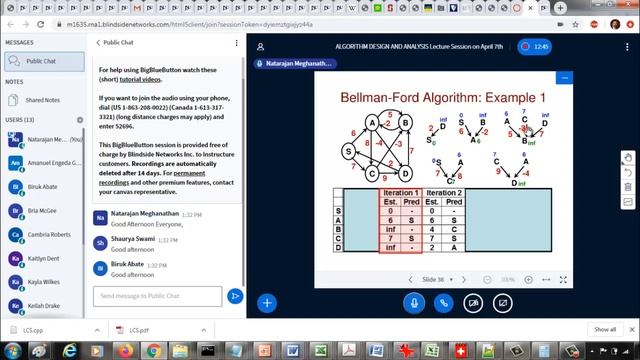Click the Send message to Public Chat field
This screenshot has width=640, height=360.
(158, 296)
